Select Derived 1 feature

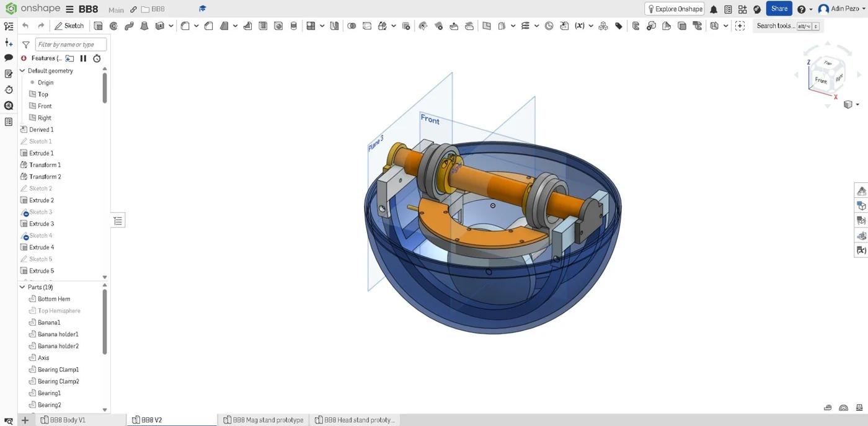coord(41,130)
